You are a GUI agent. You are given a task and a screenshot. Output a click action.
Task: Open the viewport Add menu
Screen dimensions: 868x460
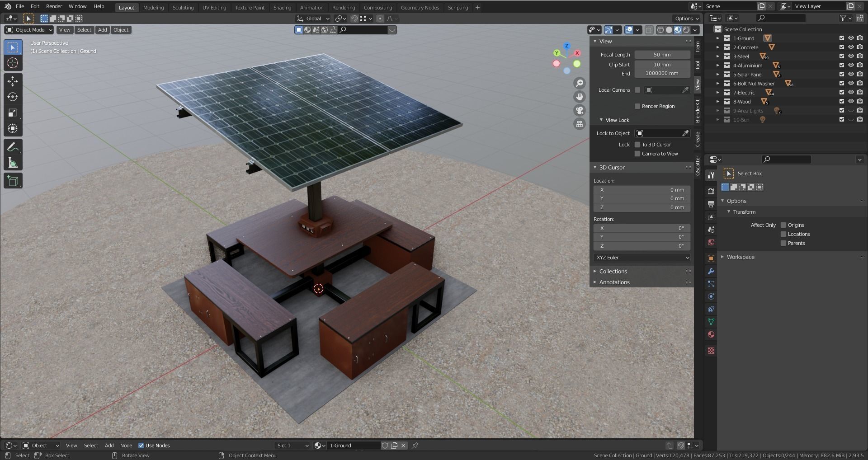point(103,30)
